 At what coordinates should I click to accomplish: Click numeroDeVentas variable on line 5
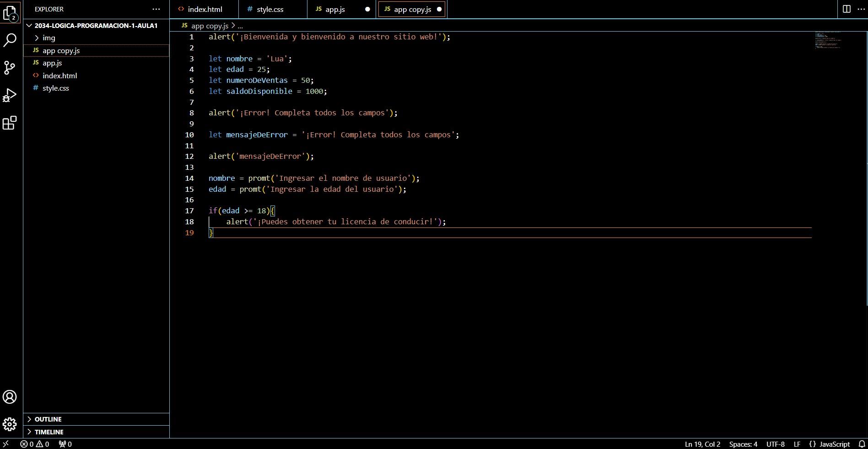pyautogui.click(x=257, y=80)
